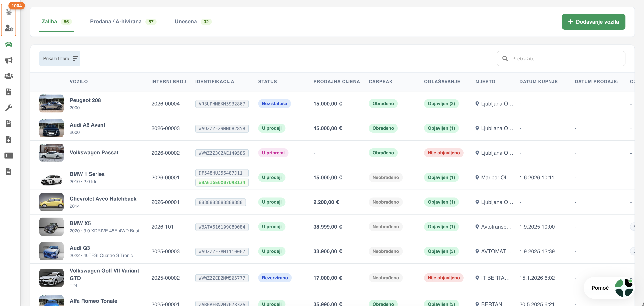
Task: Click the Rezervirano status badge
Action: coord(275,278)
